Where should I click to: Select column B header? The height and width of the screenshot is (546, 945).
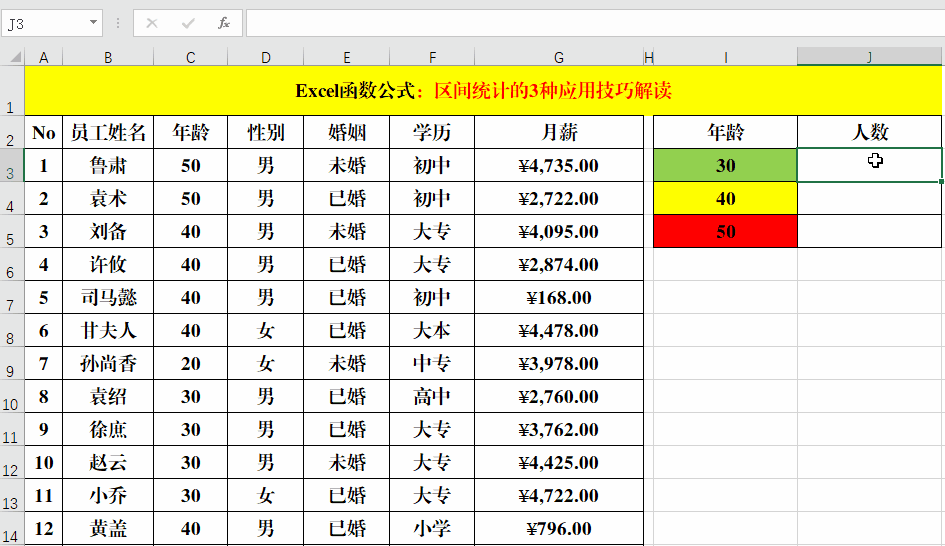click(108, 57)
